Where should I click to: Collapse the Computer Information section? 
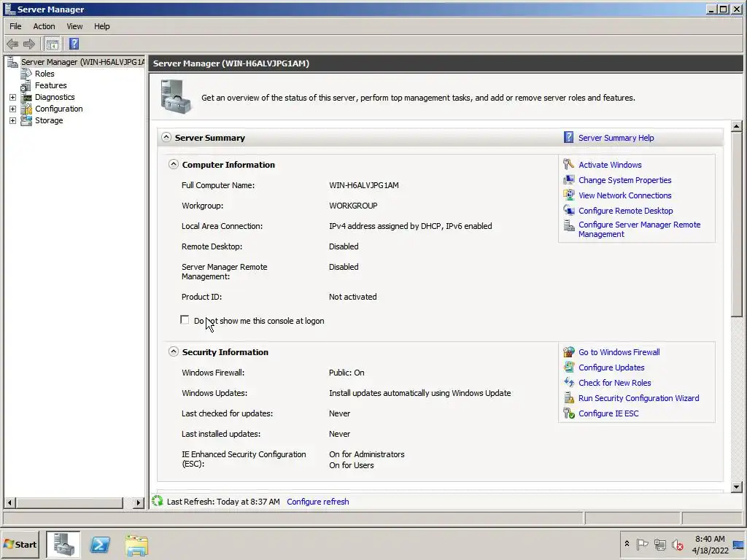[174, 164]
